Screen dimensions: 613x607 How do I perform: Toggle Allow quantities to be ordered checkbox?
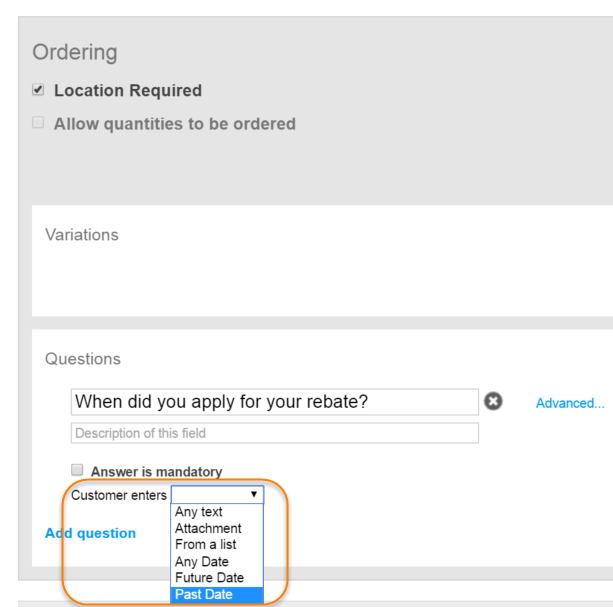tap(38, 124)
